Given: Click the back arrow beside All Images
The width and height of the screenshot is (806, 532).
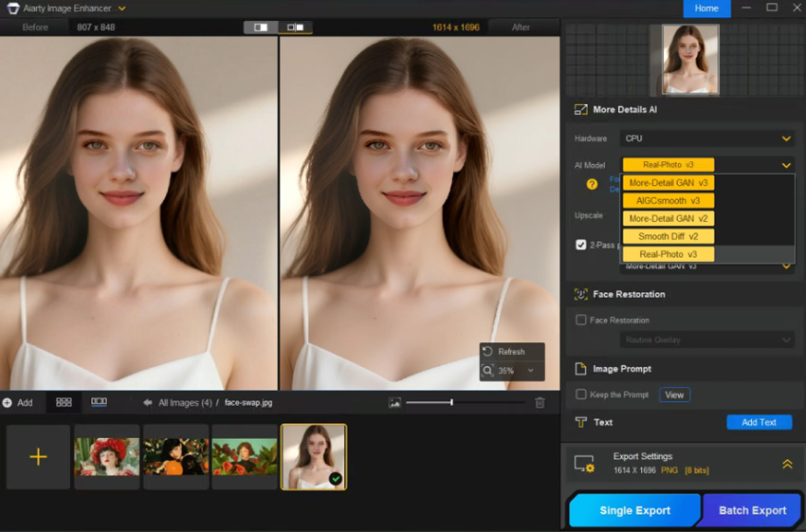Looking at the screenshot, I should 148,402.
